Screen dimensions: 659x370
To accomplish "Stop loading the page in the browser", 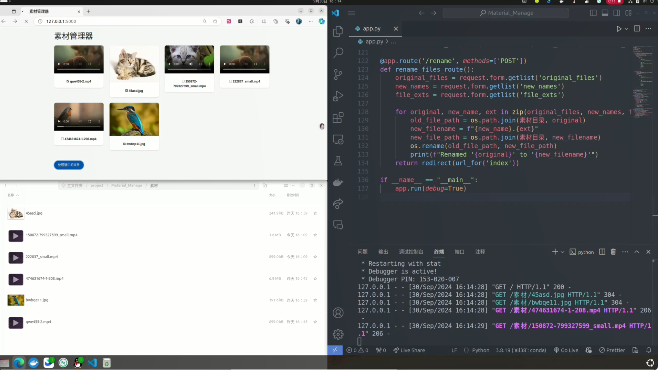I will (26, 21).
